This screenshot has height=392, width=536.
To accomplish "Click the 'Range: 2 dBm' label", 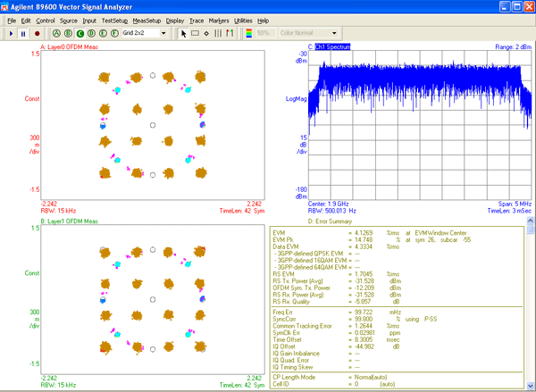I will [513, 46].
